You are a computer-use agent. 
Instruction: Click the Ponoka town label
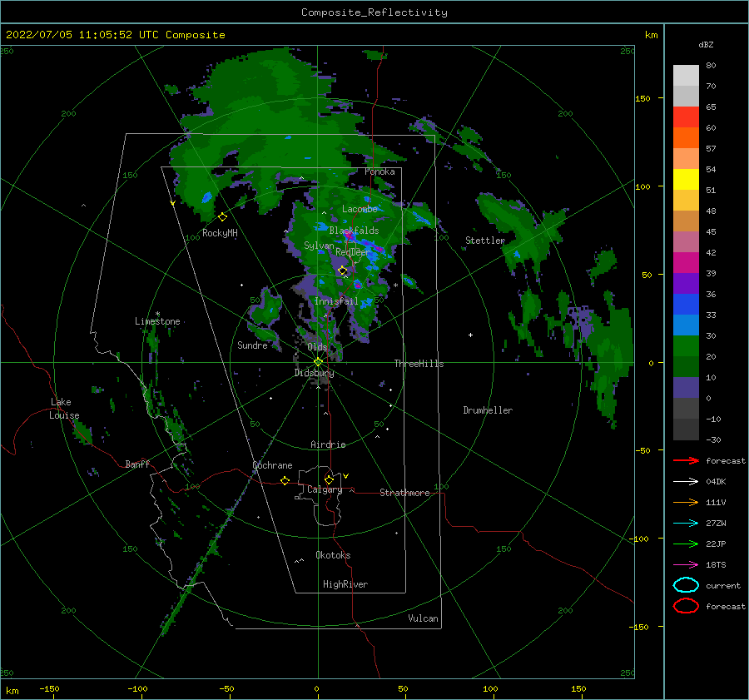[x=379, y=171]
